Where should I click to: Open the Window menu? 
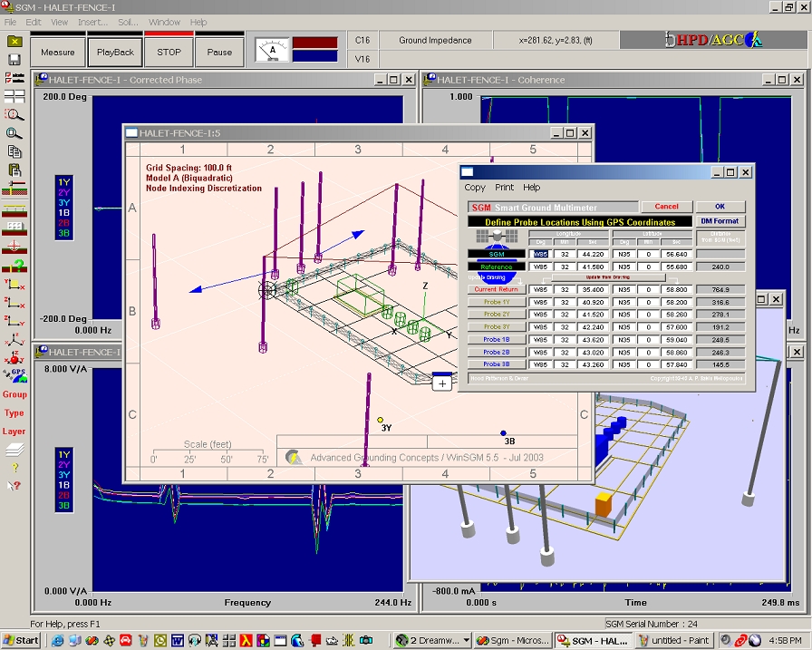pos(164,23)
